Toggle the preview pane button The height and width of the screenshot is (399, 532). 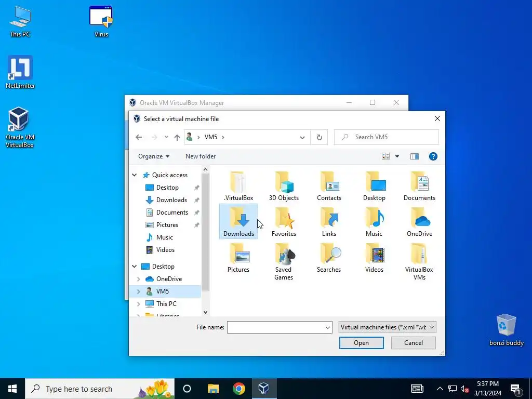[414, 156]
